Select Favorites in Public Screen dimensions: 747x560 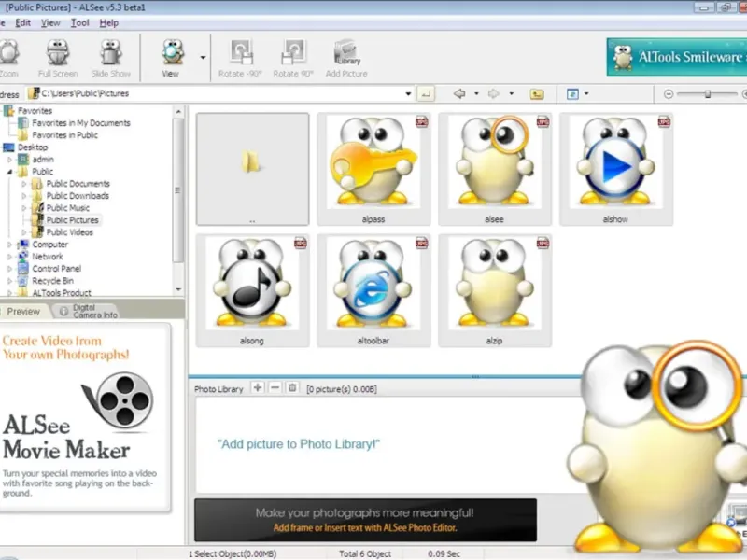click(x=64, y=135)
